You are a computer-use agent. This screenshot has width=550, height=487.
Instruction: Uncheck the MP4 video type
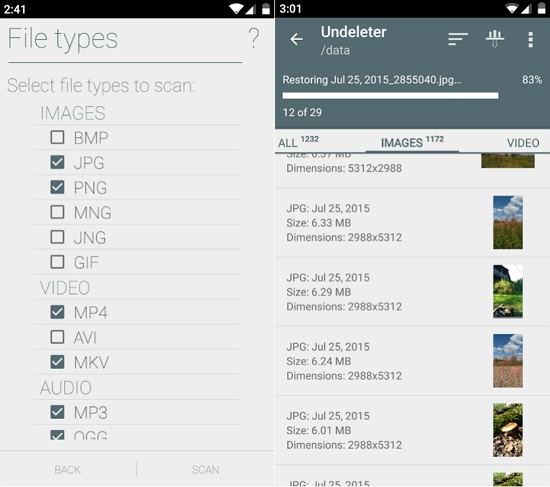coord(57,312)
